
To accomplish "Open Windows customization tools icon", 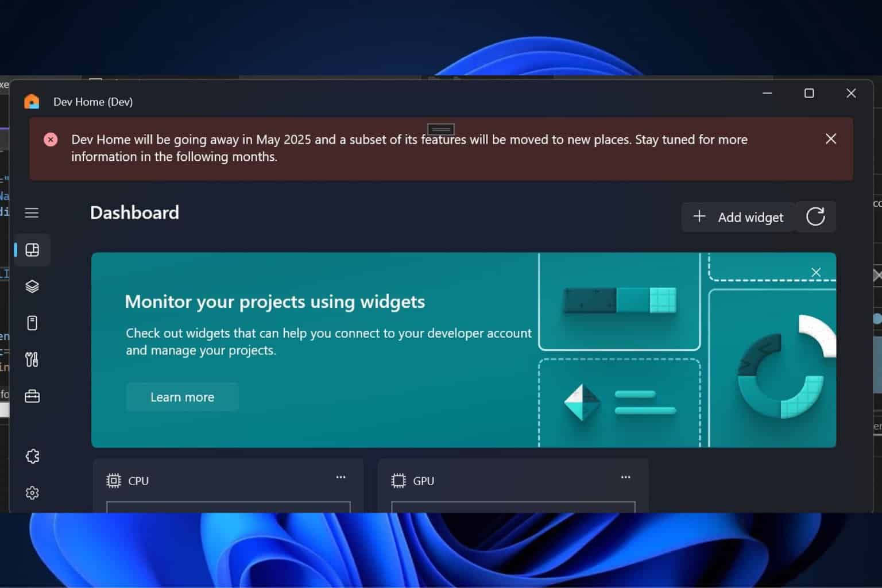I will coord(32,359).
